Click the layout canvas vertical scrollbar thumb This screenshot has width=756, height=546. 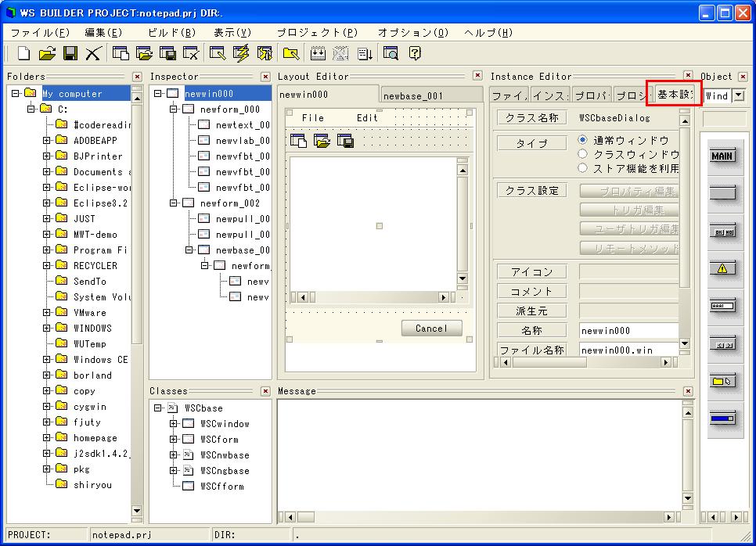click(x=462, y=224)
